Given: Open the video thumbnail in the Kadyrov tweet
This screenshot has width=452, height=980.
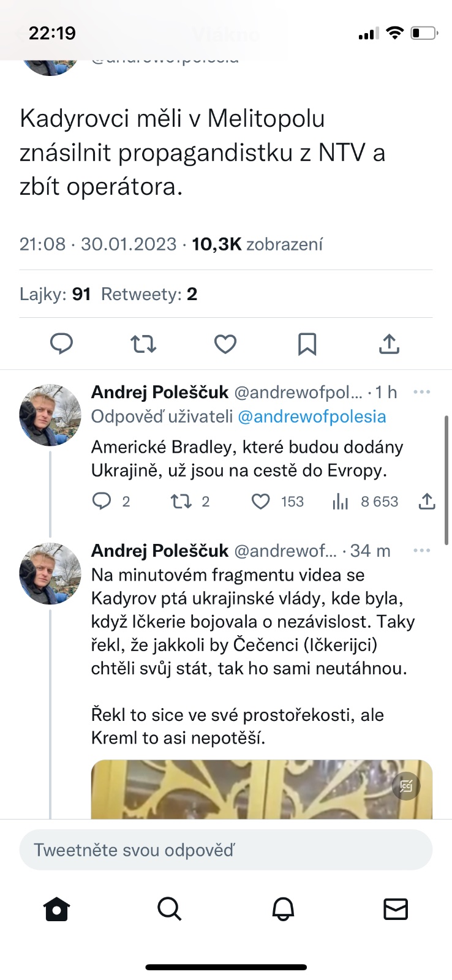Looking at the screenshot, I should click(262, 789).
